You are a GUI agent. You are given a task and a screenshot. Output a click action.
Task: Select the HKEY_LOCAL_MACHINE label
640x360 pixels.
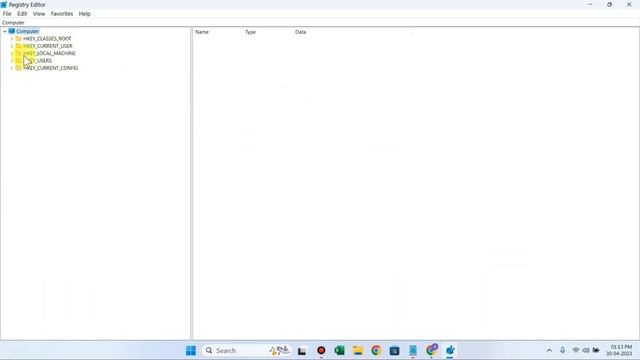pos(49,53)
